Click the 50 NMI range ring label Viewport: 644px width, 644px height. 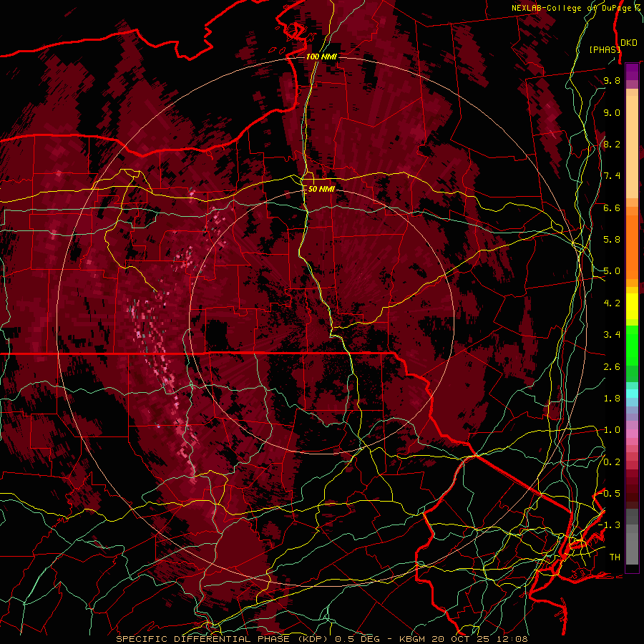pyautogui.click(x=321, y=189)
